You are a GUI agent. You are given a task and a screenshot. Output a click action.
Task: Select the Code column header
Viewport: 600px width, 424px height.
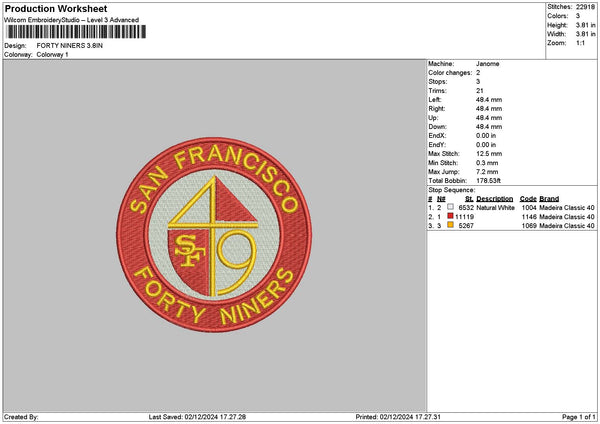(x=528, y=199)
